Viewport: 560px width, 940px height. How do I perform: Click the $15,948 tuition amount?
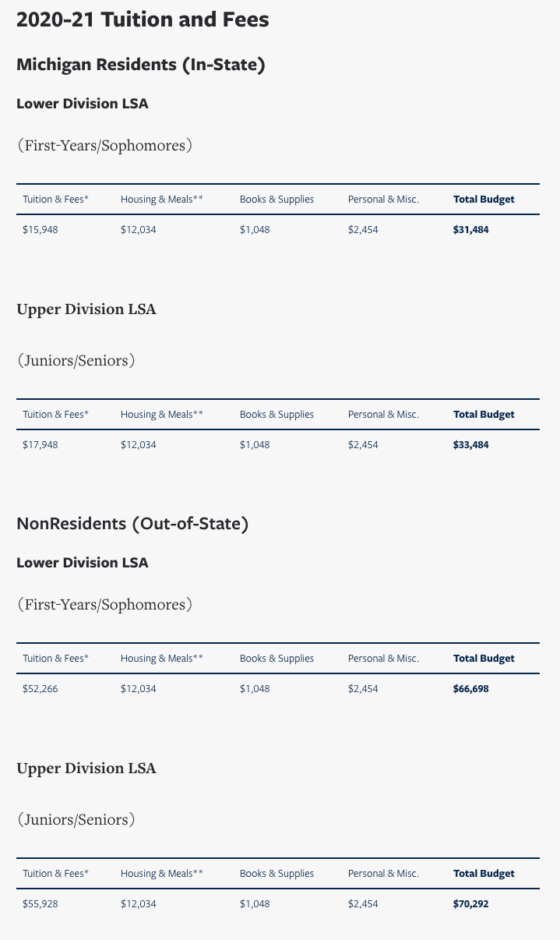pos(41,230)
